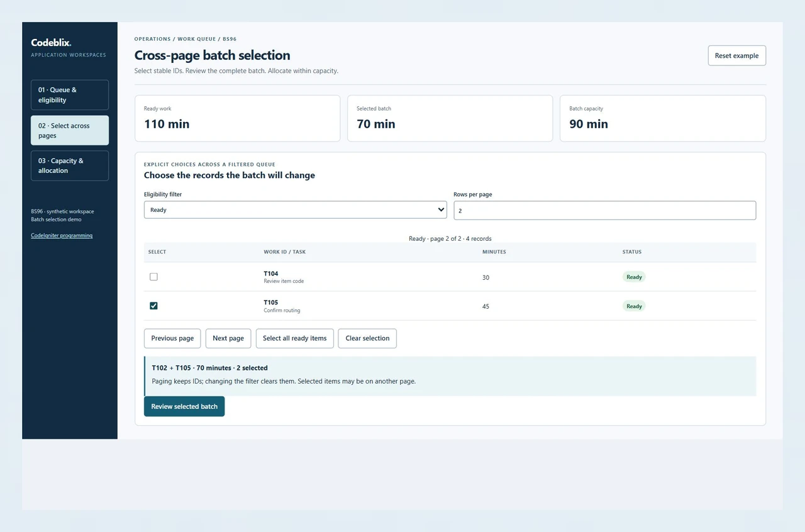805x532 pixels.
Task: Advance with the Next page button
Action: coord(228,338)
